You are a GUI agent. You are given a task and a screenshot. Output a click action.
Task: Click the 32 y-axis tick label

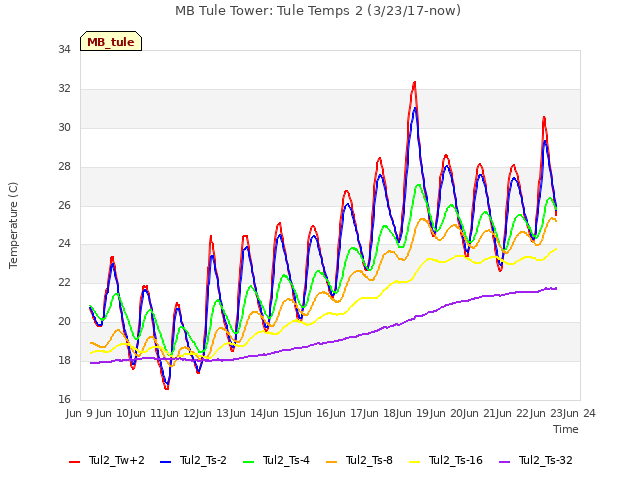click(64, 89)
